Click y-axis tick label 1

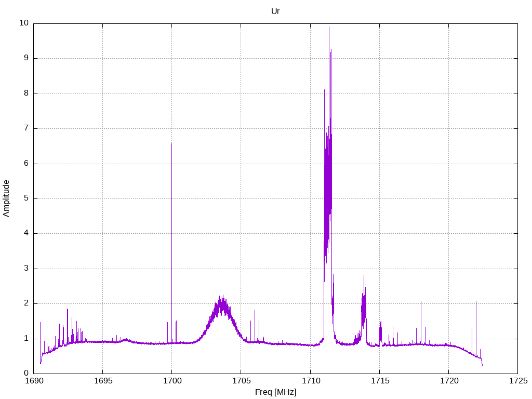(x=26, y=339)
